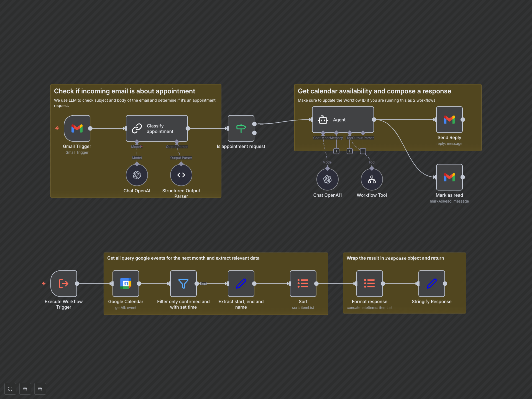Click the Agent Output Parser plus connector
The image size is (532, 399).
[x=363, y=151]
